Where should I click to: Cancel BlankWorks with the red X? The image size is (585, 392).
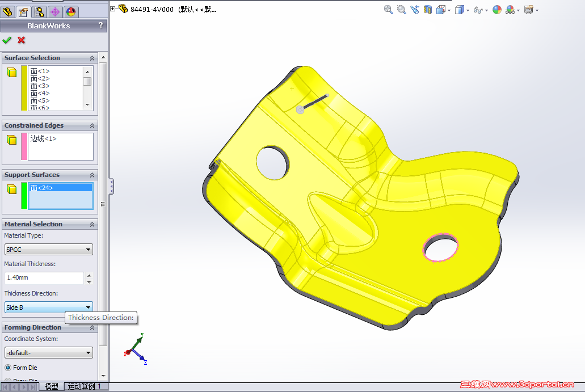point(21,40)
